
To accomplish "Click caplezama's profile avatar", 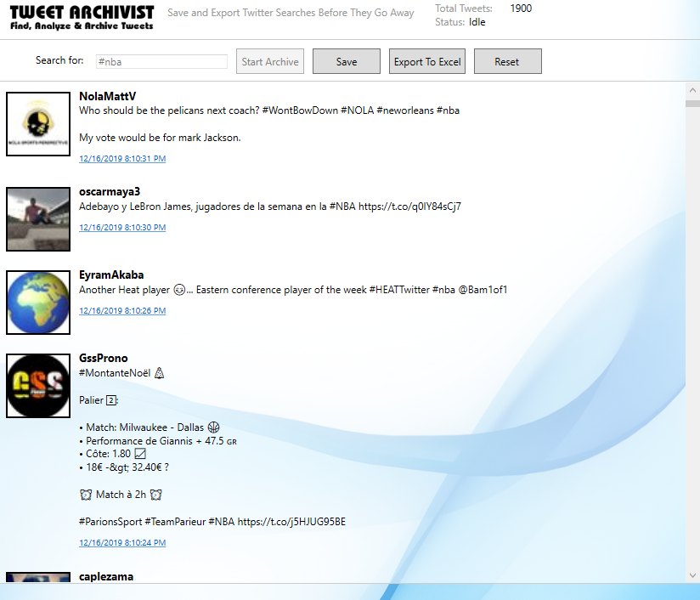I will (x=37, y=581).
